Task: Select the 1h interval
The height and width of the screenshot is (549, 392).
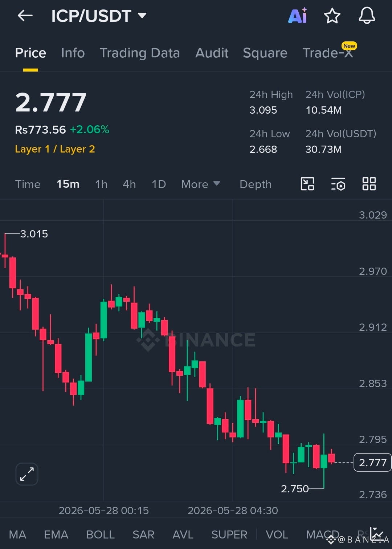Action: tap(101, 184)
